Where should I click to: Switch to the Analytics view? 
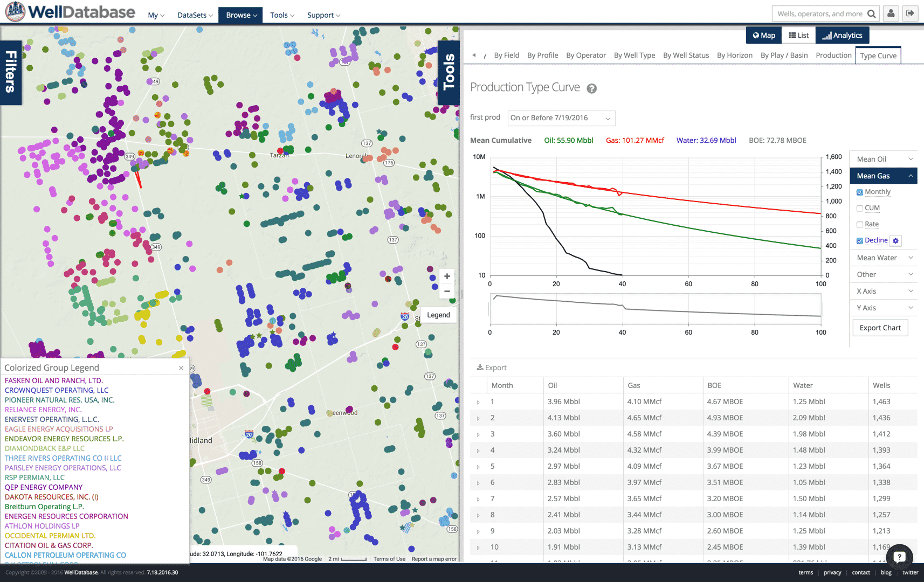tap(842, 36)
